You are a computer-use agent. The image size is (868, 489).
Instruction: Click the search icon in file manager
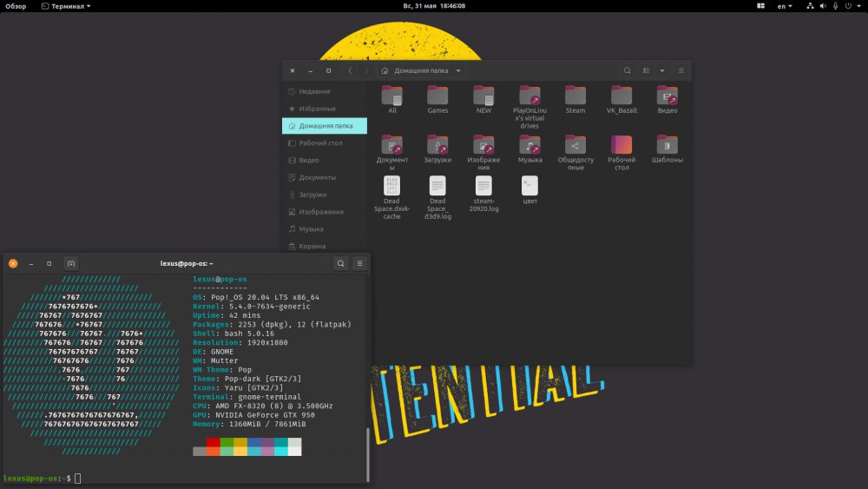[628, 70]
